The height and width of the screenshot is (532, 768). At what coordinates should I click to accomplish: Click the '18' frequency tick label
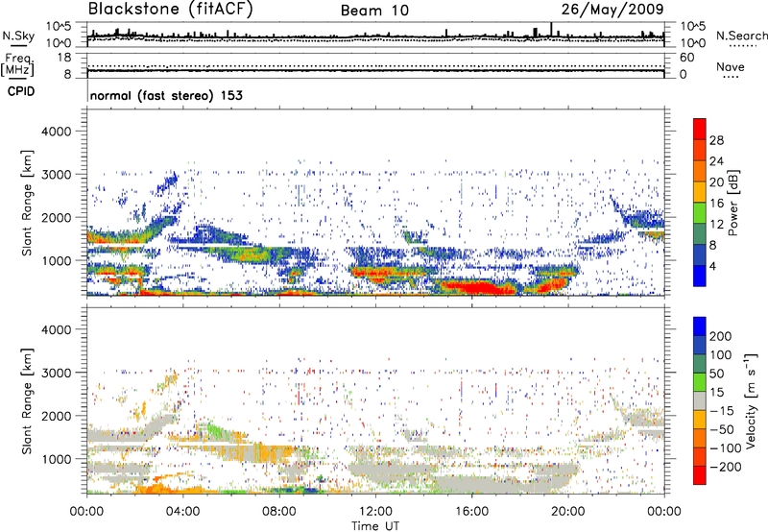pyautogui.click(x=63, y=58)
